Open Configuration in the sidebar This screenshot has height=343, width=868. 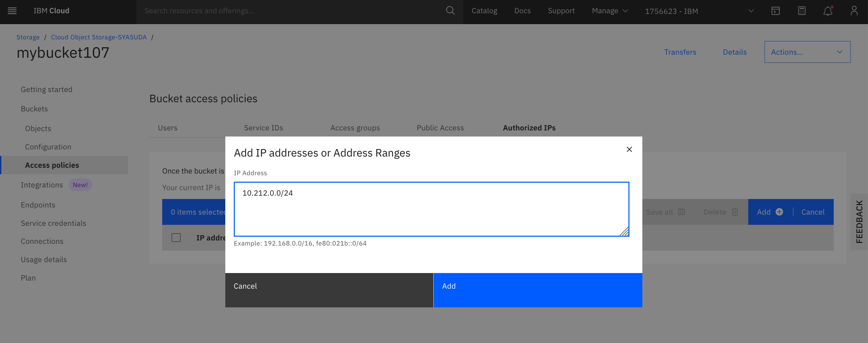(x=48, y=147)
